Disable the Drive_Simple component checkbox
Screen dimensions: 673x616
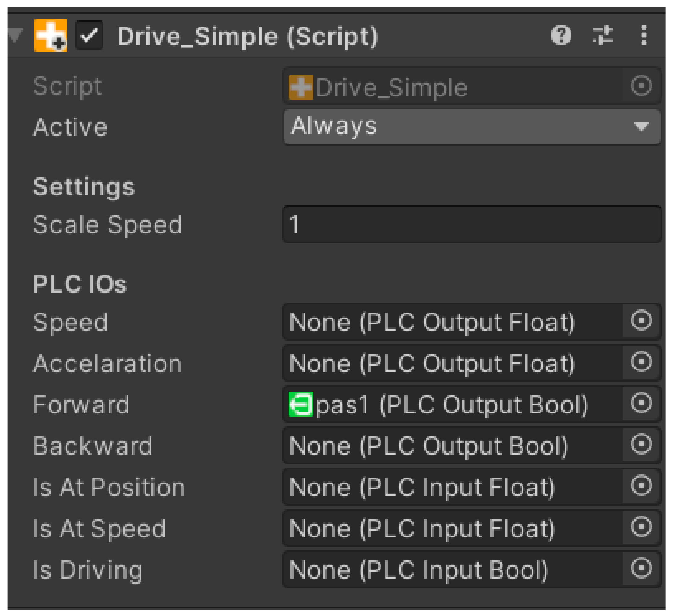click(89, 35)
